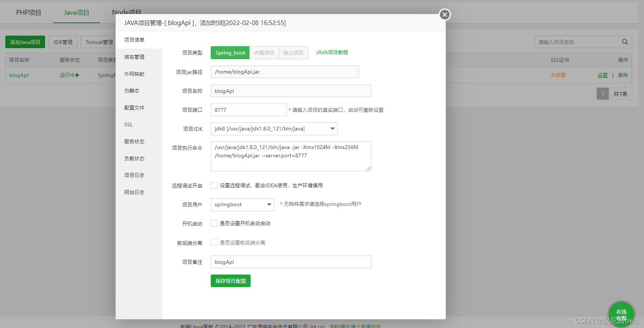
Task: Select the 内置项目 project type
Action: coord(264,53)
